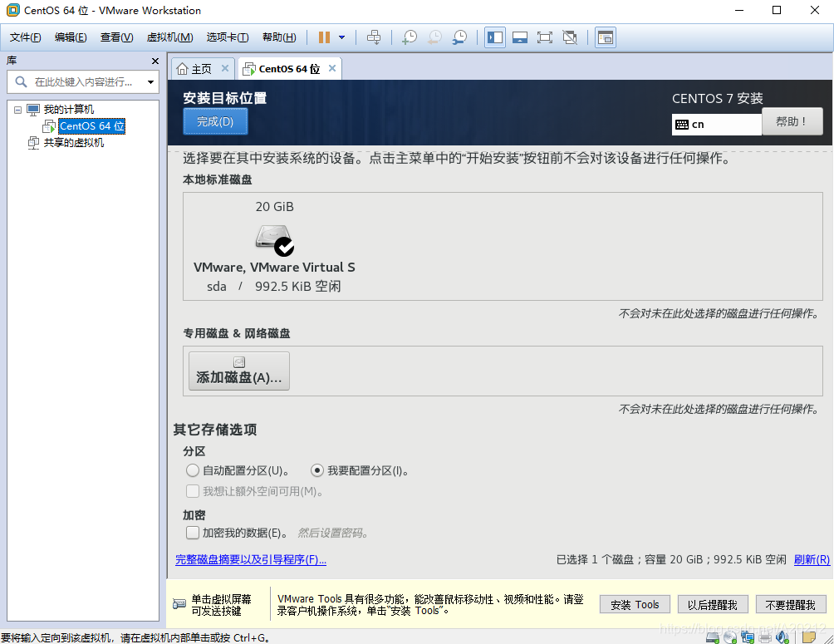Viewport: 834px width, 644px height.
Task: Select 自动配置分区(U) radio button
Action: (x=193, y=470)
